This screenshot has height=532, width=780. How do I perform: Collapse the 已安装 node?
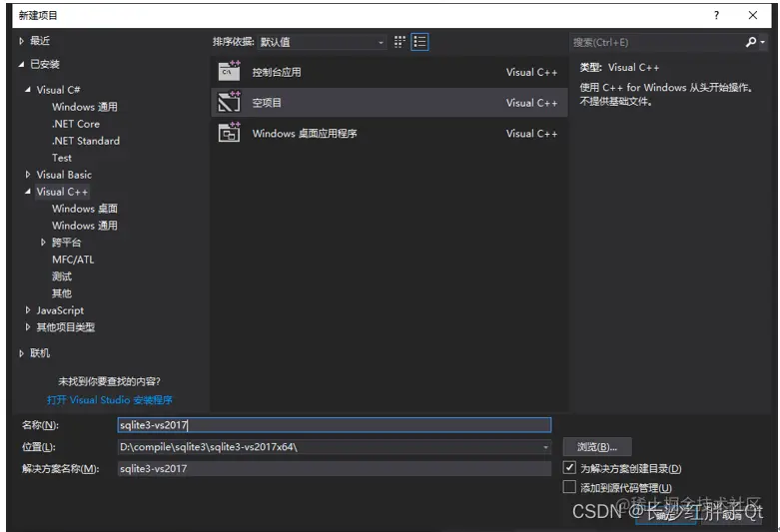point(21,64)
